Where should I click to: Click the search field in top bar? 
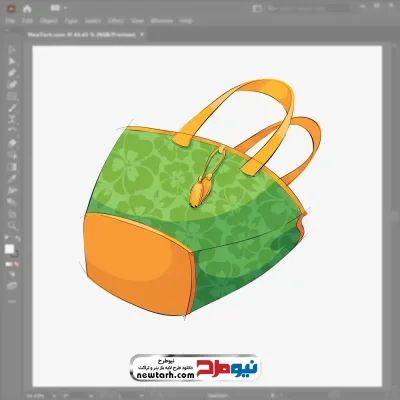click(309, 8)
